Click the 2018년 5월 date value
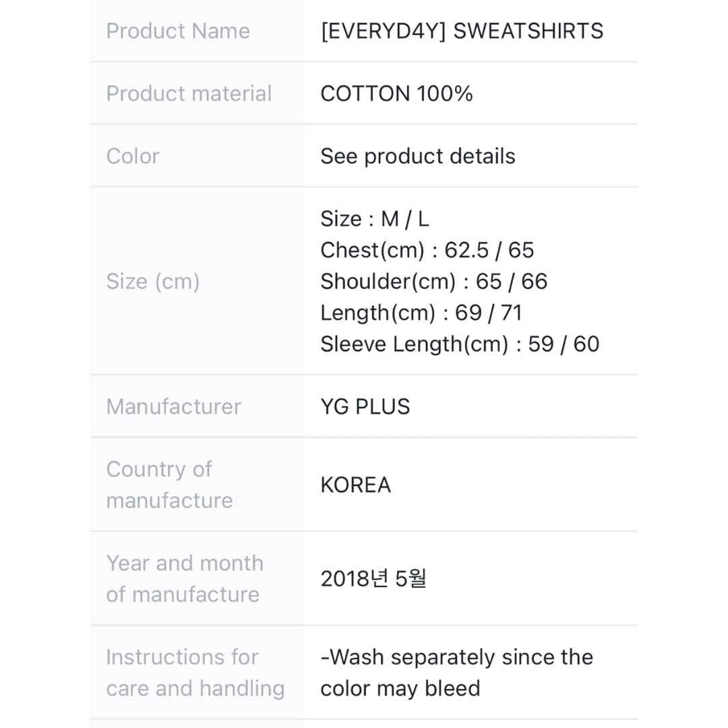 373,579
